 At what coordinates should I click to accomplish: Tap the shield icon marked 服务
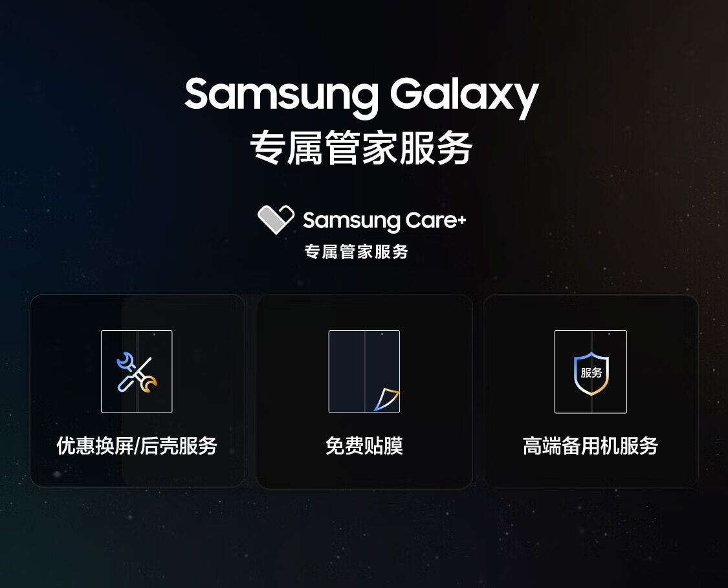click(x=591, y=374)
